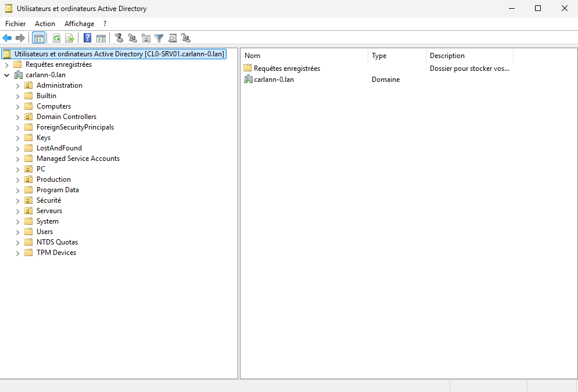Click the Domain Controllers OU folder icon

click(x=28, y=116)
